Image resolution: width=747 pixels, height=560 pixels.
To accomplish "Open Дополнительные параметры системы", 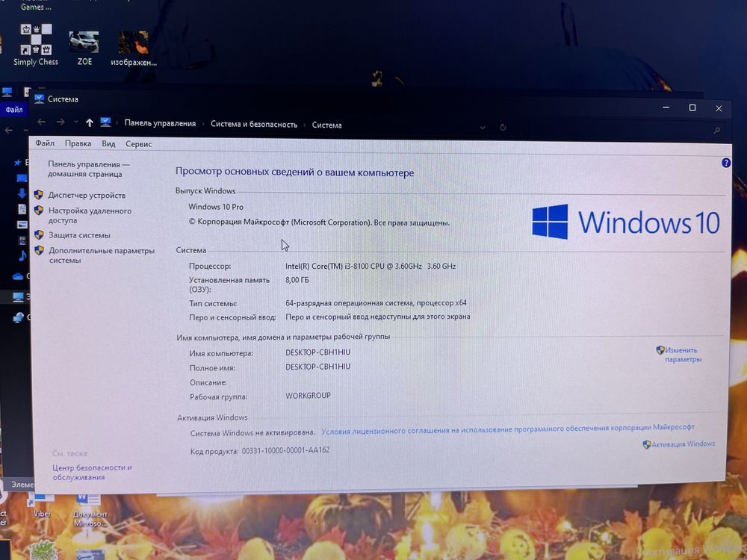I will pos(102,255).
